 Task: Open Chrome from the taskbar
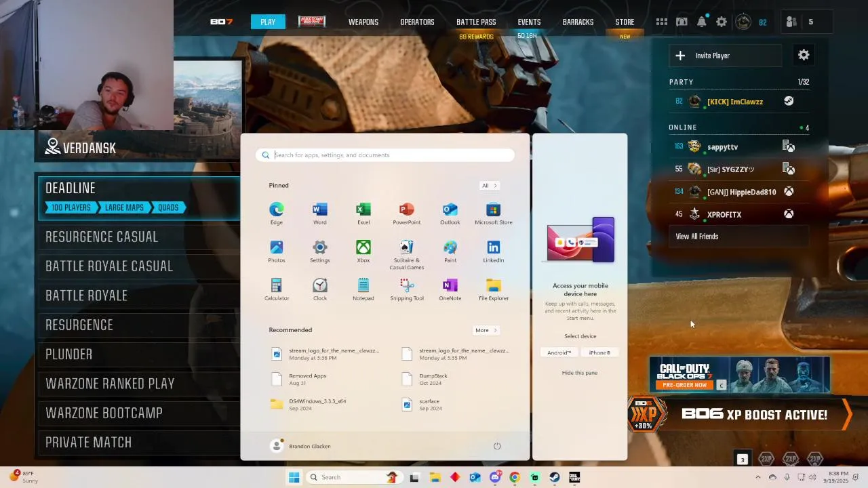tap(515, 477)
